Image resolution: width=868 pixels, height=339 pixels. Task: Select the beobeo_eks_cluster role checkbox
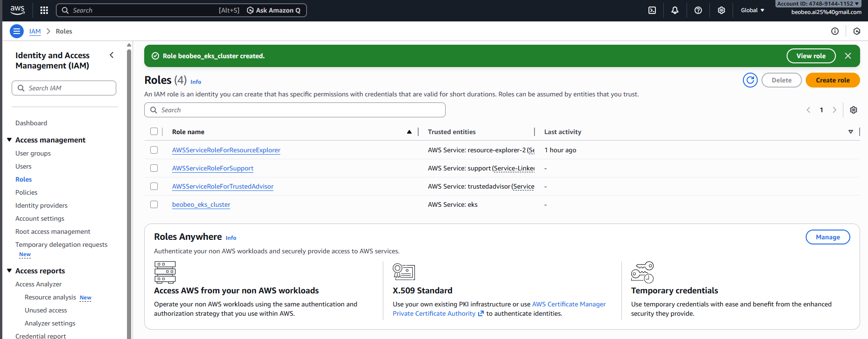[x=154, y=204]
